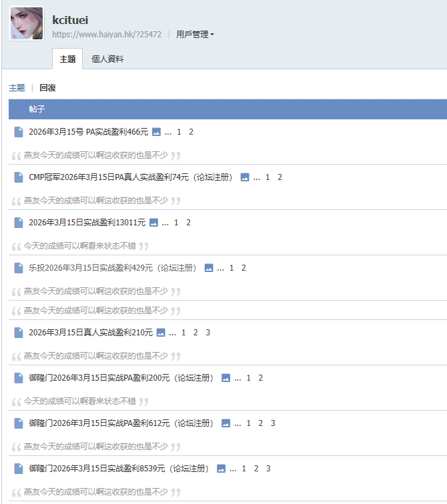
Task: Click image icon next to 实战盈利13011元 post
Action: (x=154, y=223)
